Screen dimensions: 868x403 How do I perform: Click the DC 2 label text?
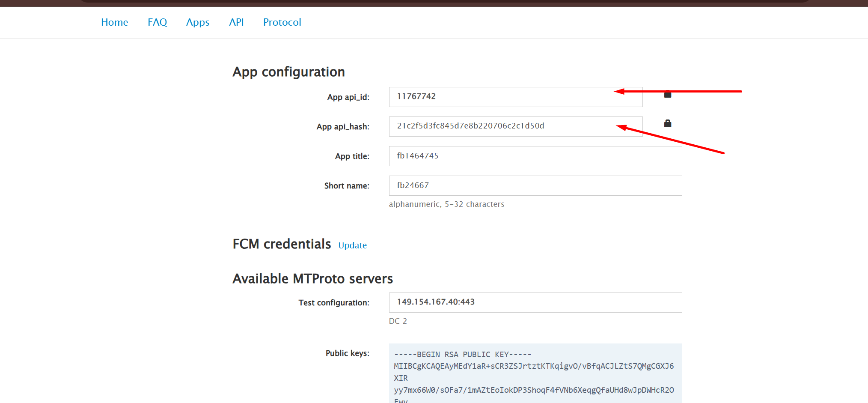point(398,321)
